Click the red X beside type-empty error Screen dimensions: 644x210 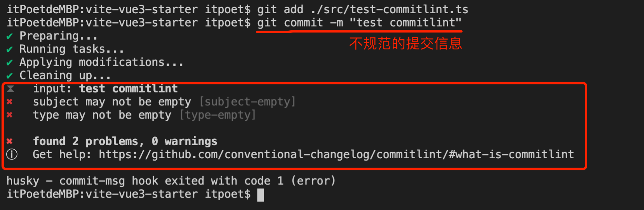click(10, 115)
